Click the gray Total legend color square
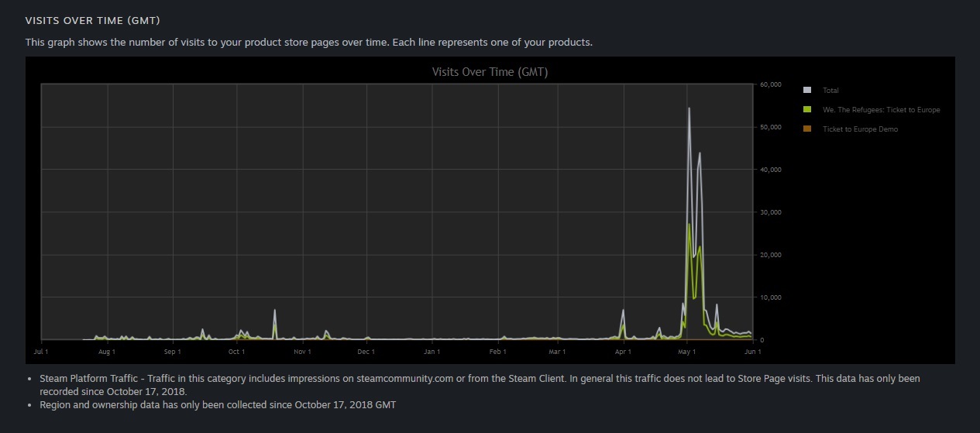Viewport: 980px width, 433px height. (x=807, y=91)
